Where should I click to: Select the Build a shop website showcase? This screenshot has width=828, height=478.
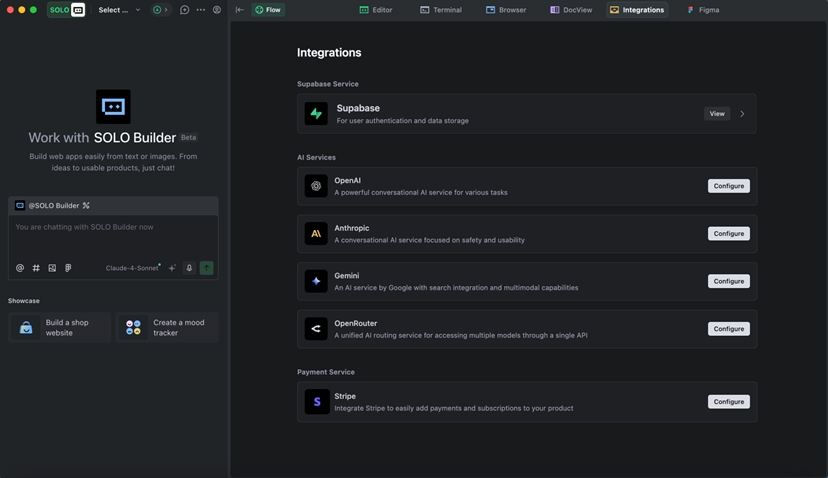59,327
